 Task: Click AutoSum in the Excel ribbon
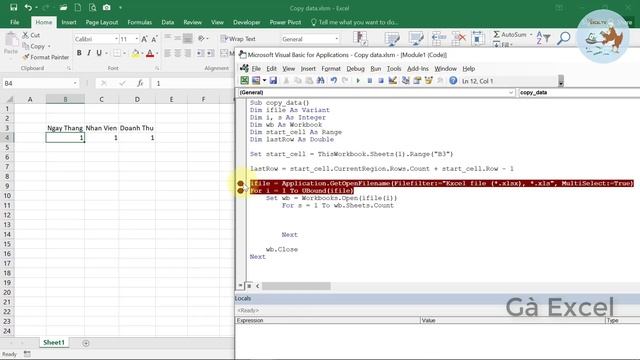click(x=510, y=35)
